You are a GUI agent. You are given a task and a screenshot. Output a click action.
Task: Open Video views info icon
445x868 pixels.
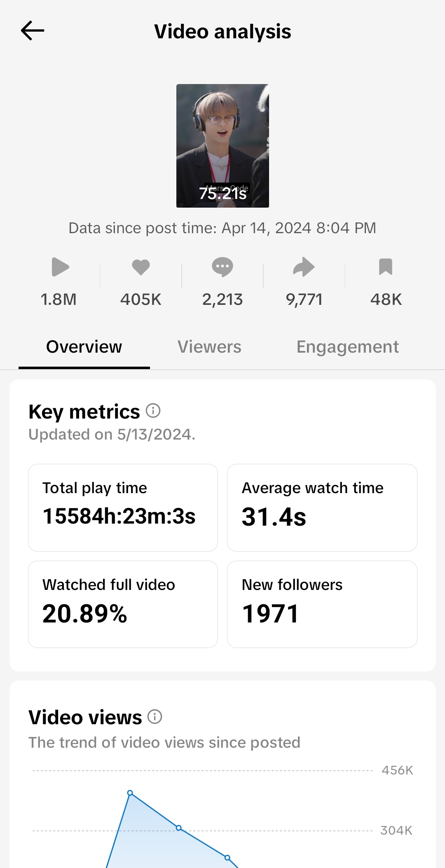[x=155, y=717]
